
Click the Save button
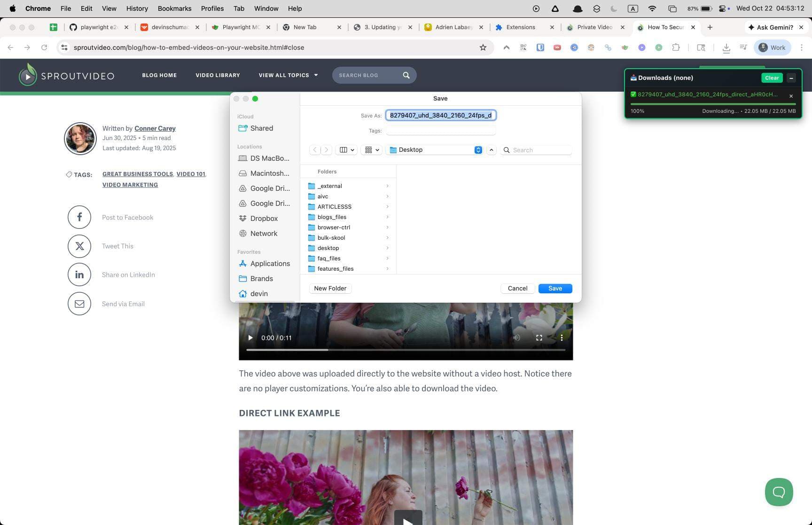pyautogui.click(x=555, y=288)
